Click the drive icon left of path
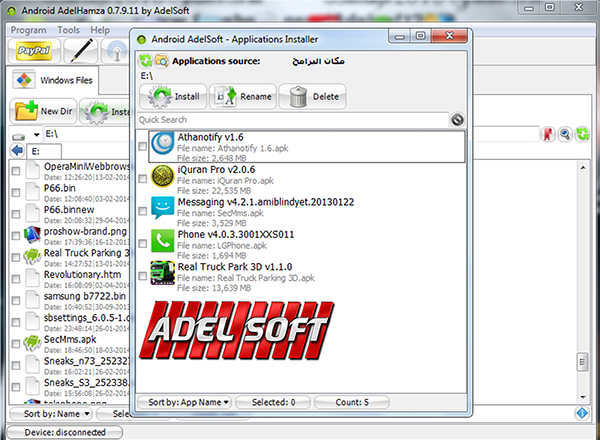The width and height of the screenshot is (600, 440). click(x=18, y=136)
